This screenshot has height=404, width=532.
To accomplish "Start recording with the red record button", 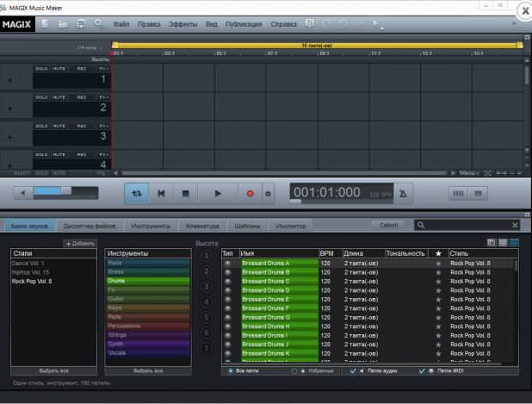I will coord(250,194).
